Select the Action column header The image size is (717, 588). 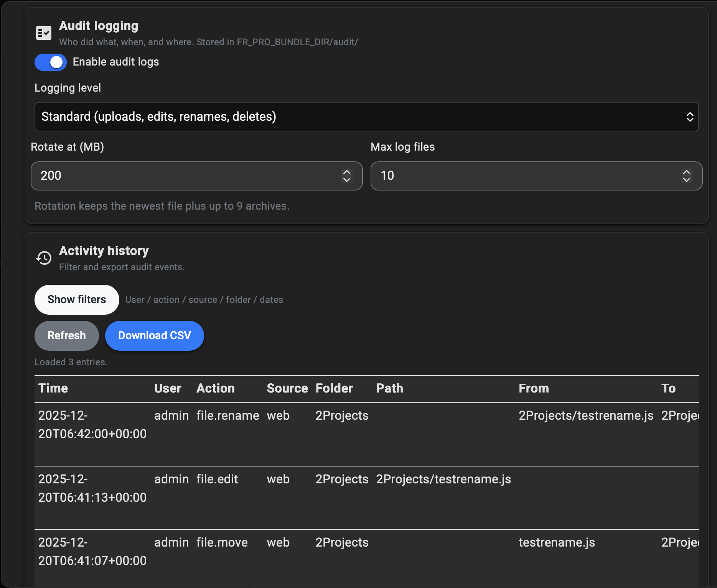pos(216,388)
